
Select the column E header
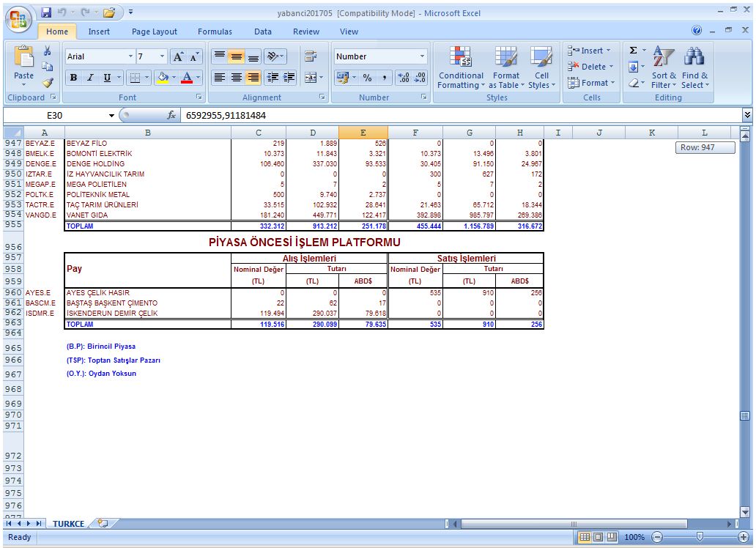363,133
